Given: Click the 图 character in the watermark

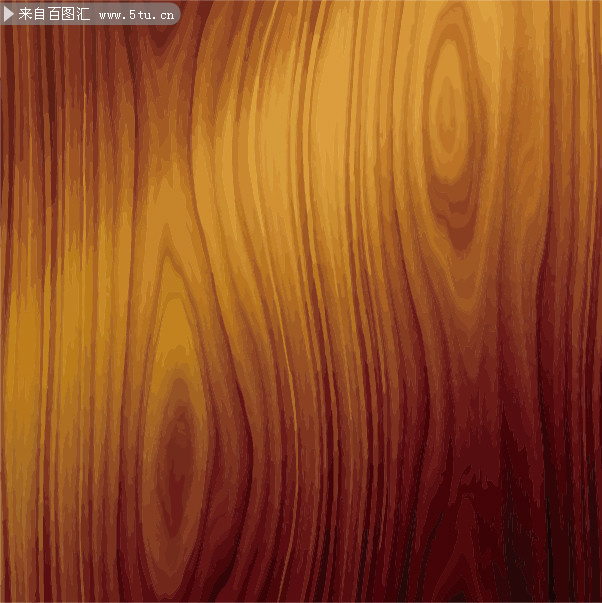Looking at the screenshot, I should pos(68,14).
